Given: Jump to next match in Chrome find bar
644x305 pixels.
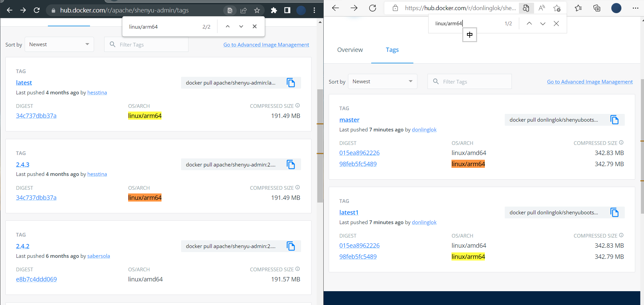Looking at the screenshot, I should (x=241, y=27).
